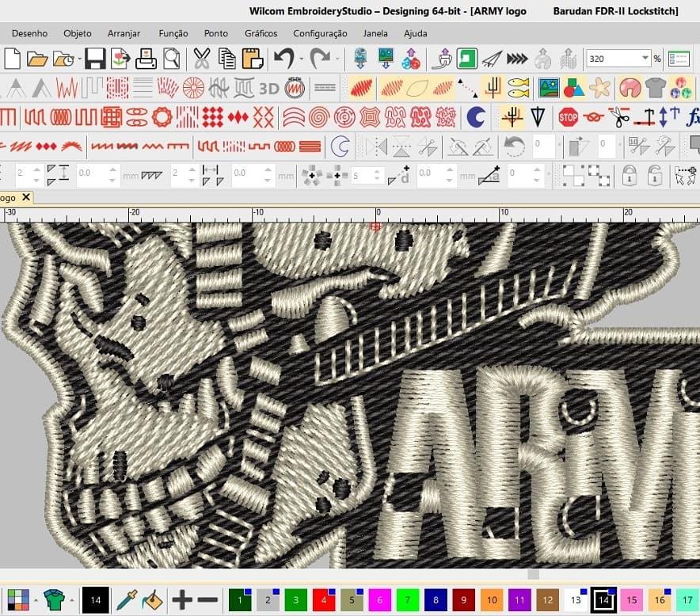Image resolution: width=700 pixels, height=616 pixels.
Task: Redo the undone action
Action: 320,59
